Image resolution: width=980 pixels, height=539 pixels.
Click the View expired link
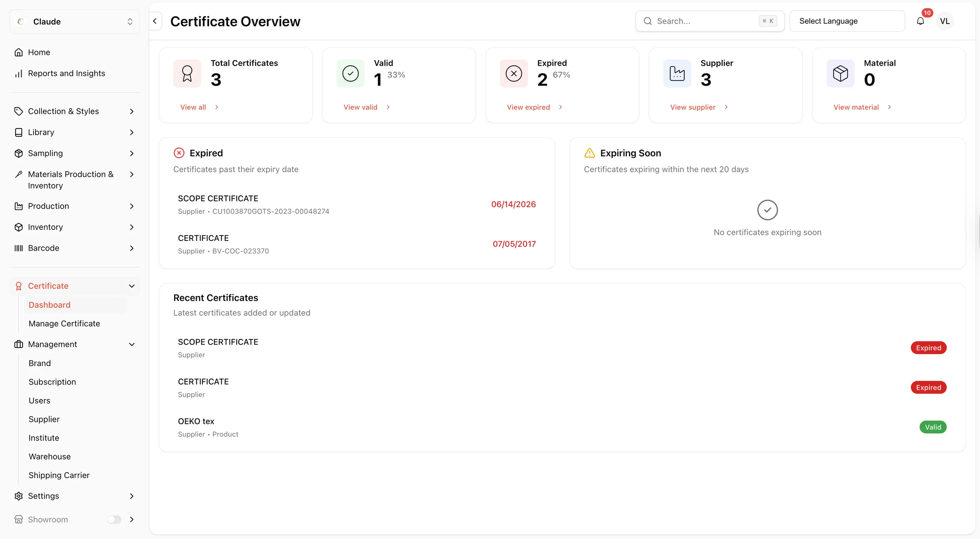tap(535, 107)
